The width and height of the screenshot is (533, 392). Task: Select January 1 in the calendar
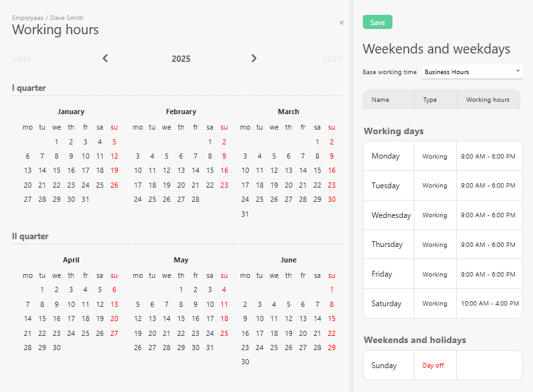pos(57,142)
